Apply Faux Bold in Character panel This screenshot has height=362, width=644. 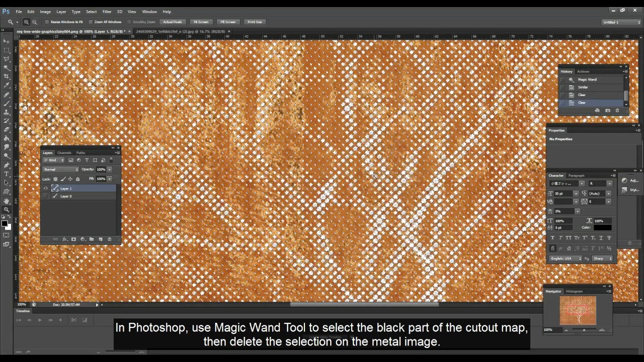point(553,237)
